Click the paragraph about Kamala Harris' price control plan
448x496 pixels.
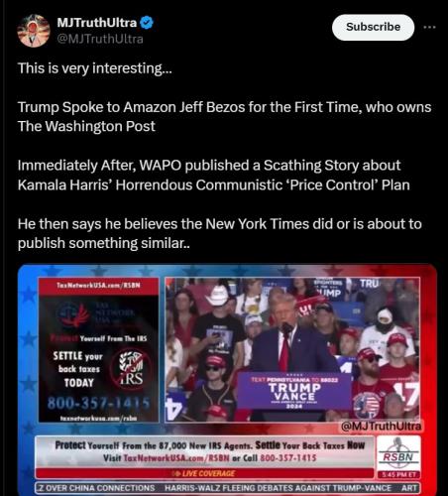click(214, 176)
